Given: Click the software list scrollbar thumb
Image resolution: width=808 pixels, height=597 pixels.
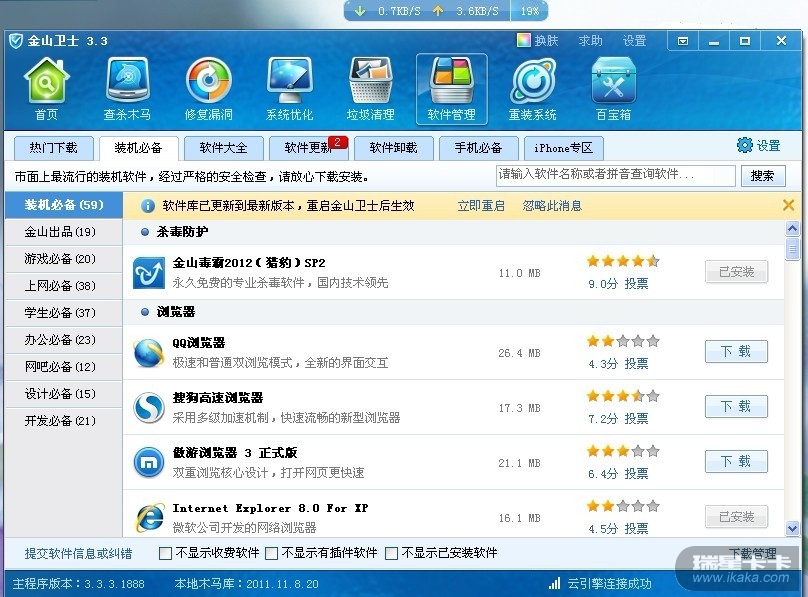Looking at the screenshot, I should (x=792, y=249).
